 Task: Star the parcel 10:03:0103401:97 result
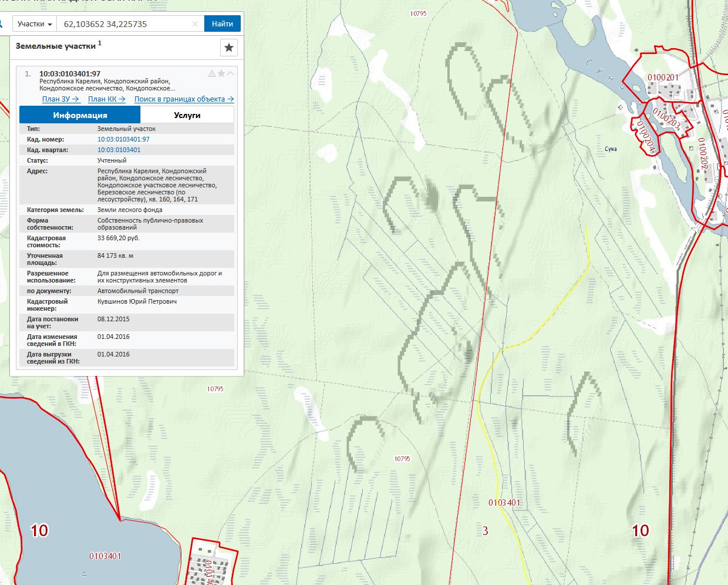[x=221, y=73]
